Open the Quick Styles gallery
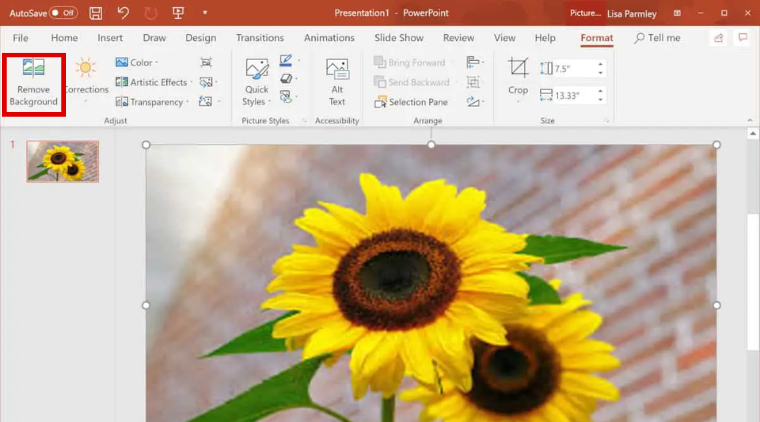Image resolution: width=760 pixels, height=422 pixels. 256,82
